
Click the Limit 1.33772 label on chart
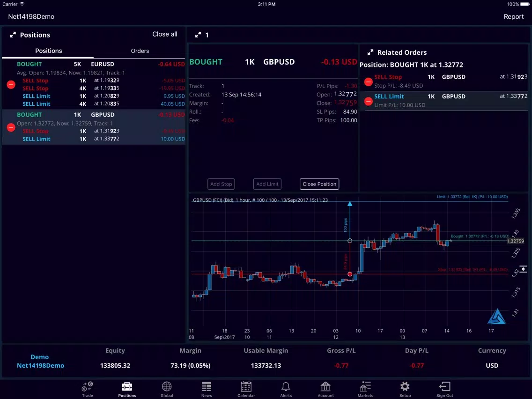pos(472,197)
